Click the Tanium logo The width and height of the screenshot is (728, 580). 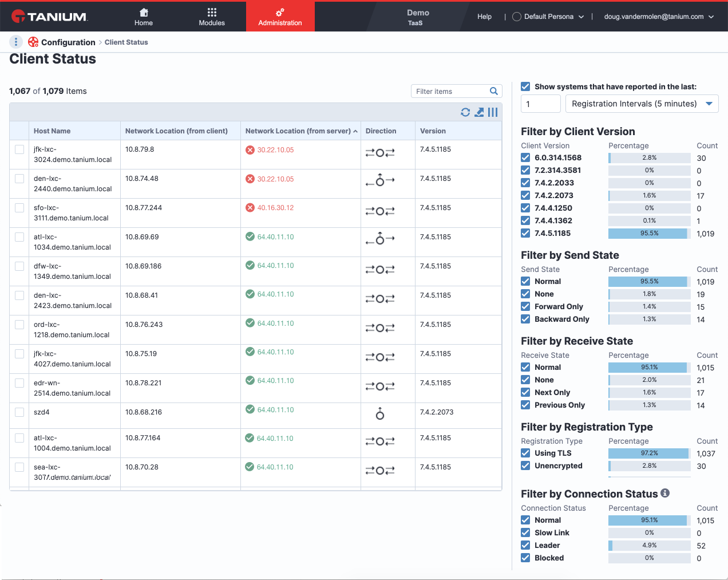coord(50,16)
